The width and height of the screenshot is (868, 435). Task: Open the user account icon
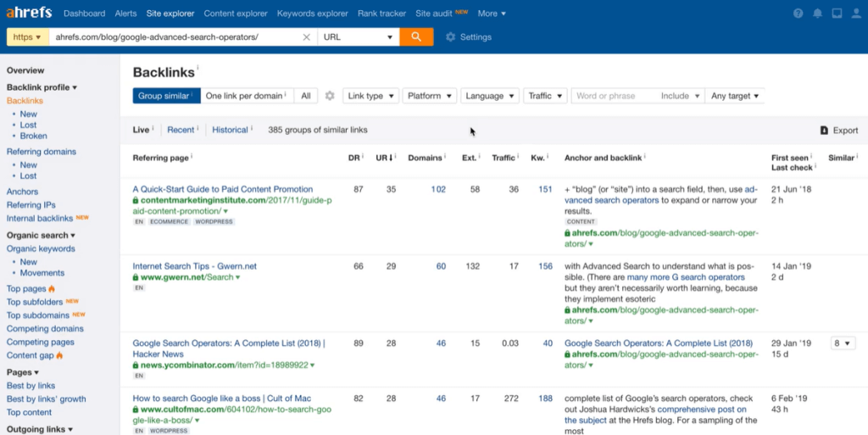click(856, 14)
